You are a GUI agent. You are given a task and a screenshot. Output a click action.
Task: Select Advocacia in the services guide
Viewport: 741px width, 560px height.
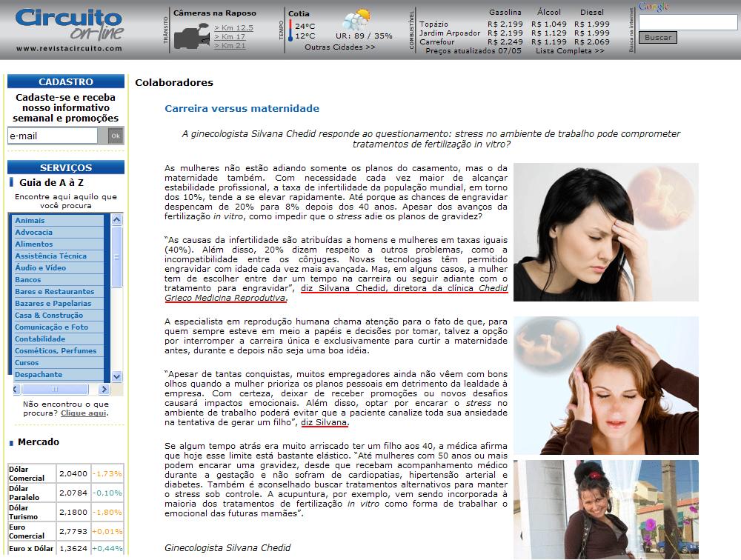[x=34, y=232]
